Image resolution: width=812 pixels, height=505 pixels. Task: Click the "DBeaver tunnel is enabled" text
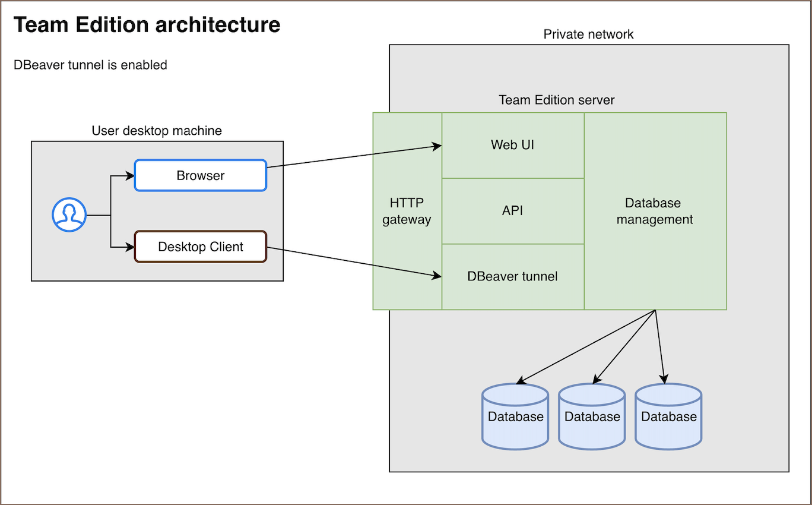(90, 65)
